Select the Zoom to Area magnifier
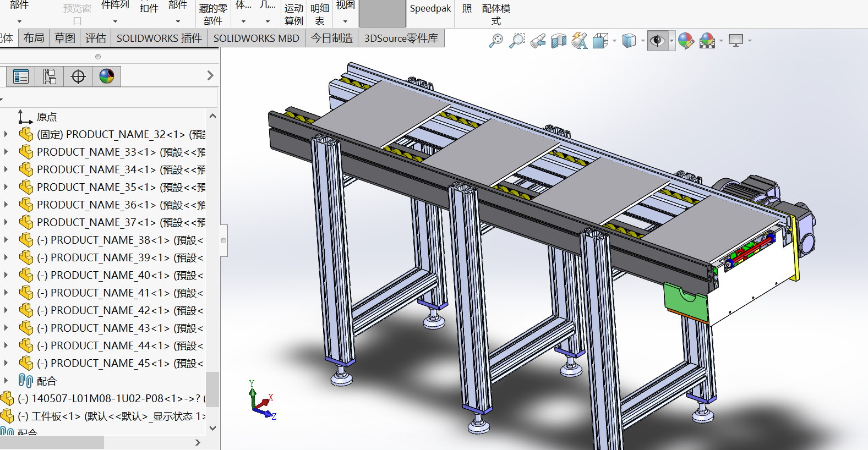 (517, 41)
